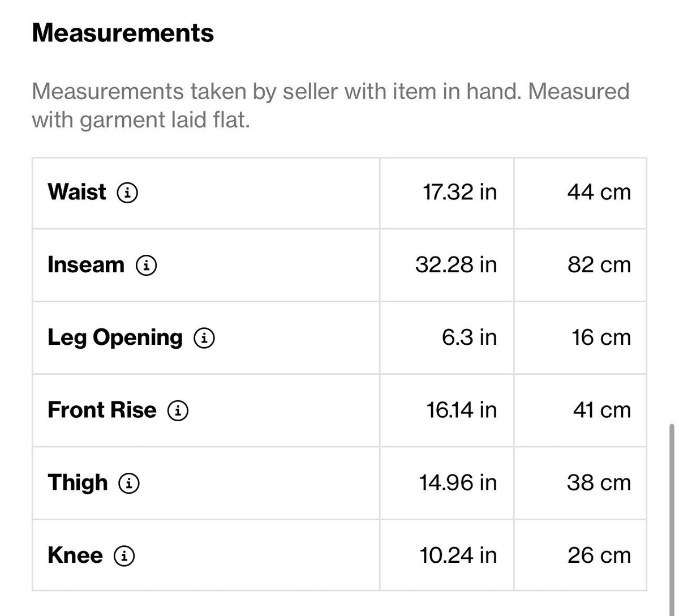Viewport: 679px width, 616px height.
Task: Click the Front Rise info icon
Action: pos(178,410)
